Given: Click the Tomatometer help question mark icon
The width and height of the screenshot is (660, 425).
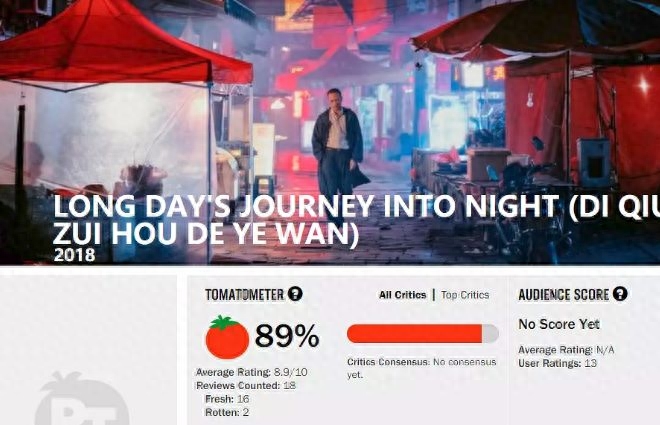Looking at the screenshot, I should pos(295,294).
